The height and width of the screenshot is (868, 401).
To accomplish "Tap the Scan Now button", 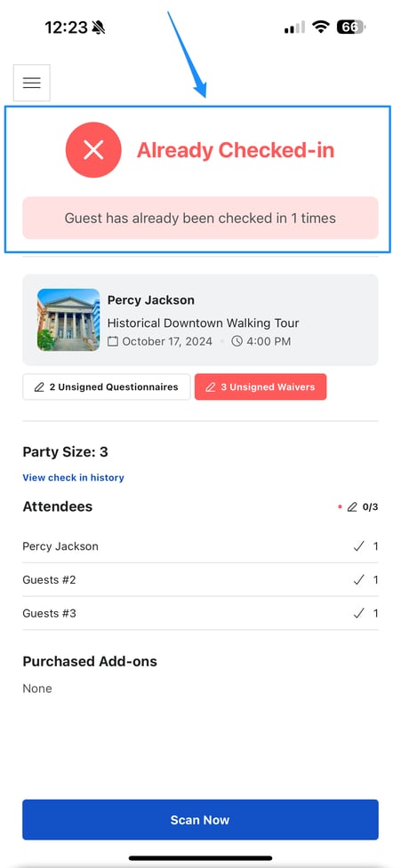I will [x=200, y=820].
